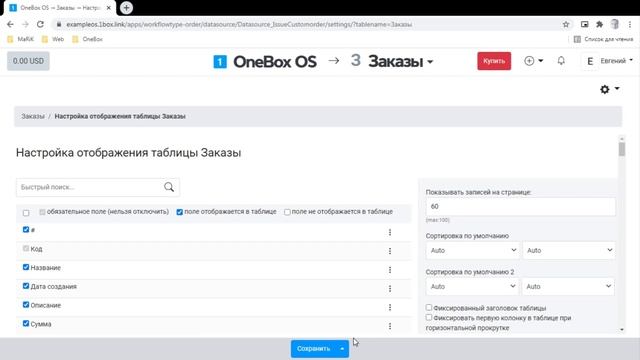Uncheck the Сумма field checkbox
The image size is (640, 360).
26,323
